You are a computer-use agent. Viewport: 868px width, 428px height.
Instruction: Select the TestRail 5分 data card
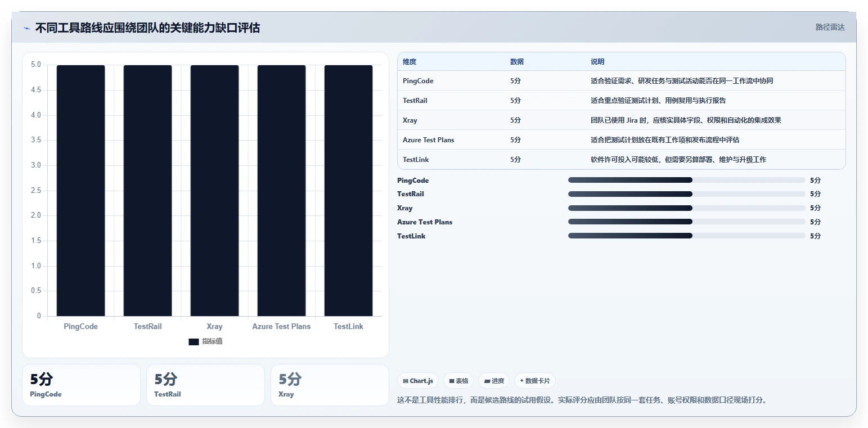[x=205, y=385]
